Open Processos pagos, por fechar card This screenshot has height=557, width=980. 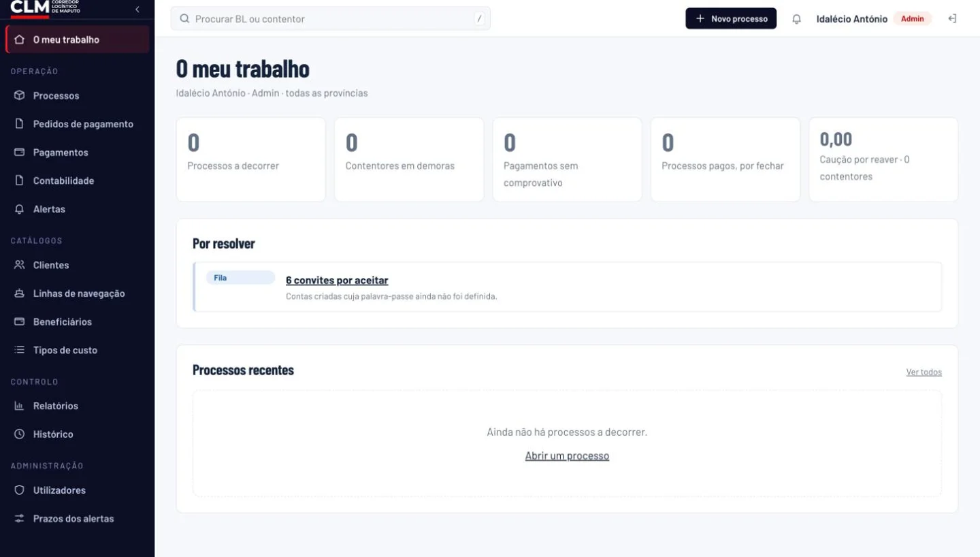click(x=725, y=159)
